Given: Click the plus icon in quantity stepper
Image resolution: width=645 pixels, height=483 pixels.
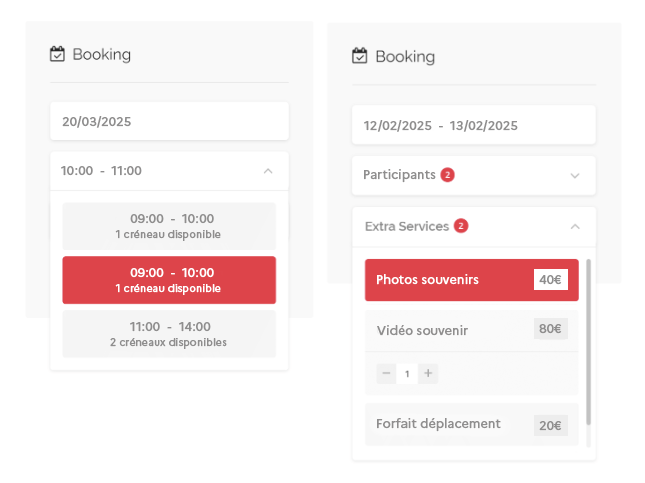Looking at the screenshot, I should coord(428,373).
